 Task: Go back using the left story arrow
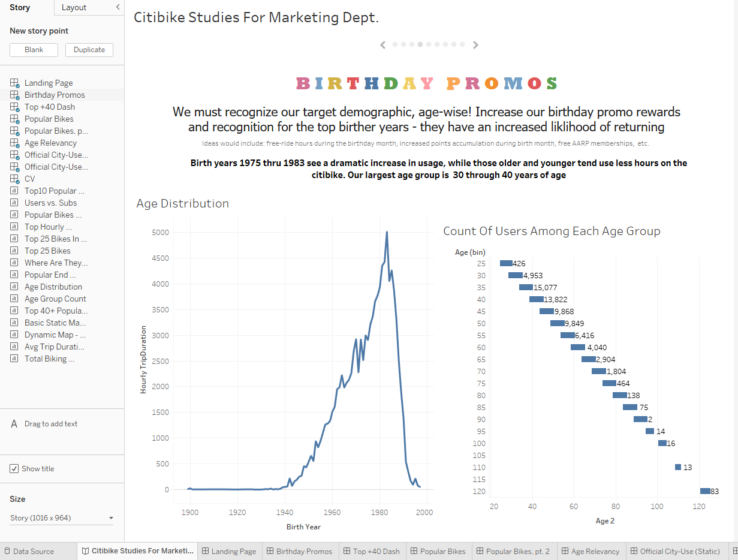tap(383, 44)
